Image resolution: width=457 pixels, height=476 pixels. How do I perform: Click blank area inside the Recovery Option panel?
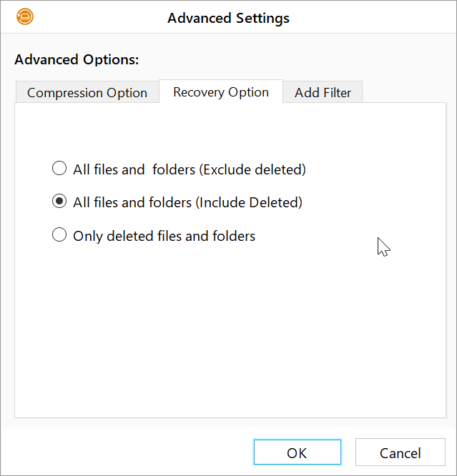click(x=230, y=334)
